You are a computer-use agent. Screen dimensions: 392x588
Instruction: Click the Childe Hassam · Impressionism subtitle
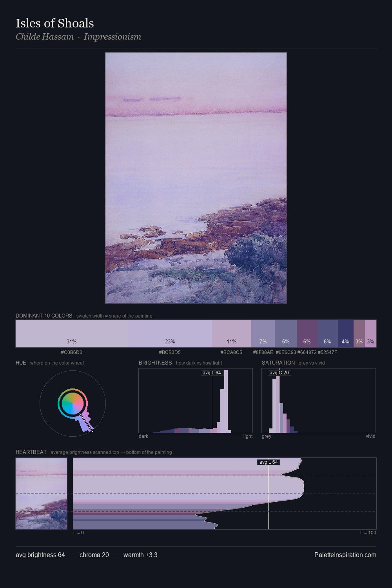pyautogui.click(x=78, y=37)
